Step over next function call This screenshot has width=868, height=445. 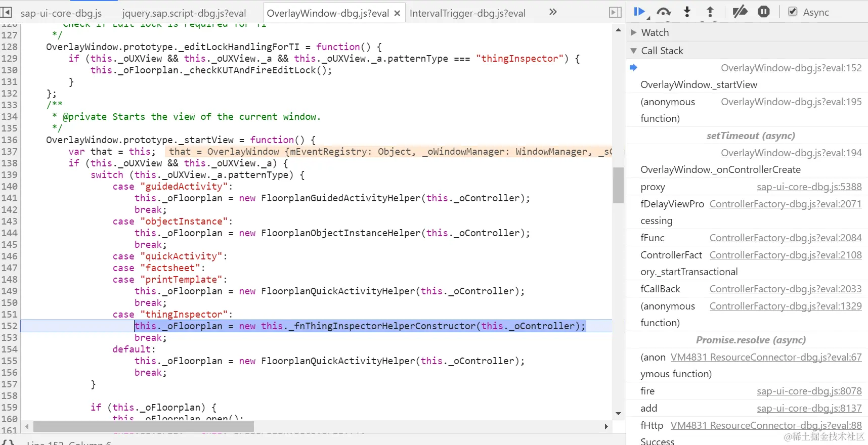click(x=664, y=12)
